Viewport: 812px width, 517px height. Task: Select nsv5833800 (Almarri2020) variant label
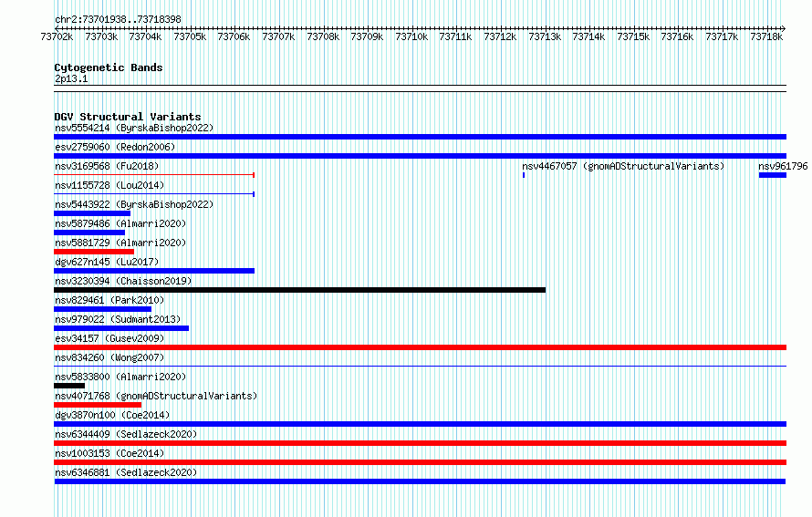(x=120, y=377)
